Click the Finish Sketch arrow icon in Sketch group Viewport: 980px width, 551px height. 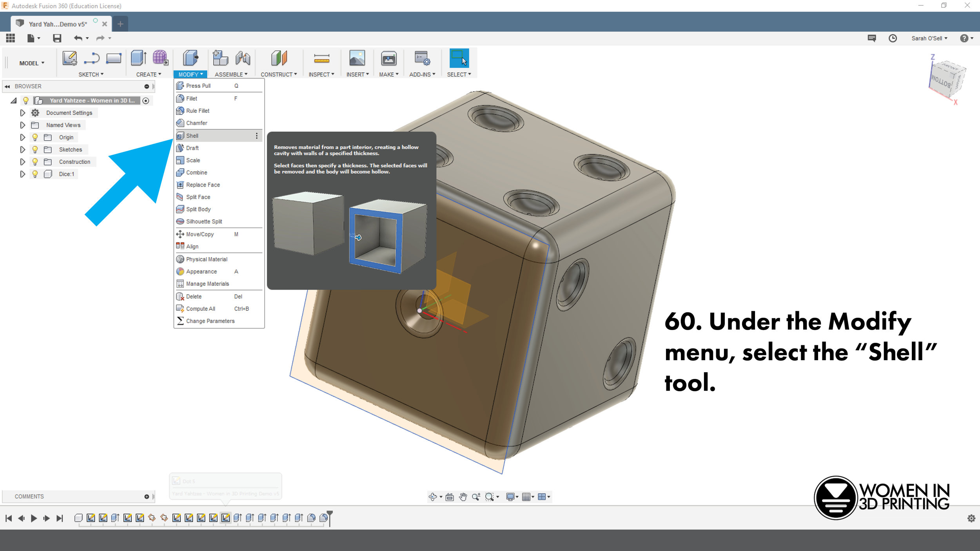pos(92,58)
